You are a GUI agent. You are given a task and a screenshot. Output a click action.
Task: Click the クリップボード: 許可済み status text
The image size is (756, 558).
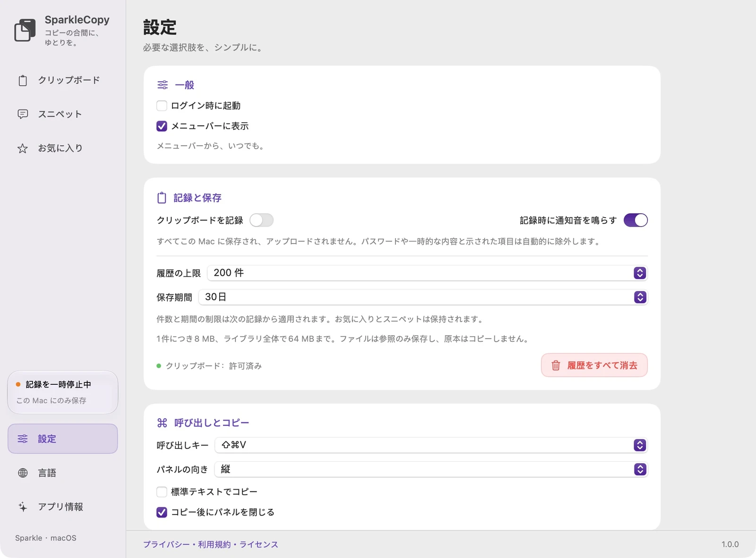(x=214, y=366)
